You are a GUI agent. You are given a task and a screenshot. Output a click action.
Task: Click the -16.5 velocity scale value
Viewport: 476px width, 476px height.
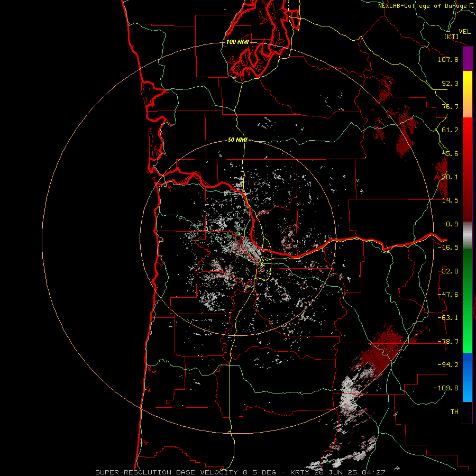[x=448, y=248]
